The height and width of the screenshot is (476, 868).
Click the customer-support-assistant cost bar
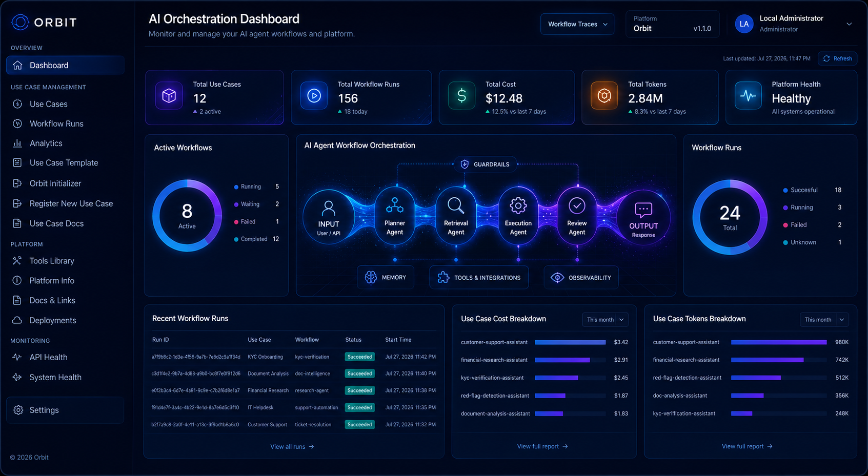click(570, 342)
